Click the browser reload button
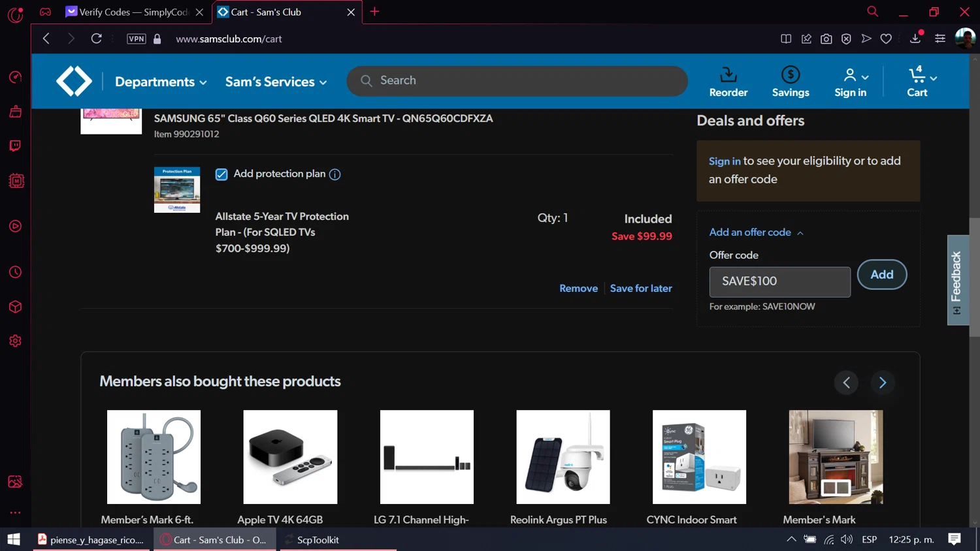 96,39
